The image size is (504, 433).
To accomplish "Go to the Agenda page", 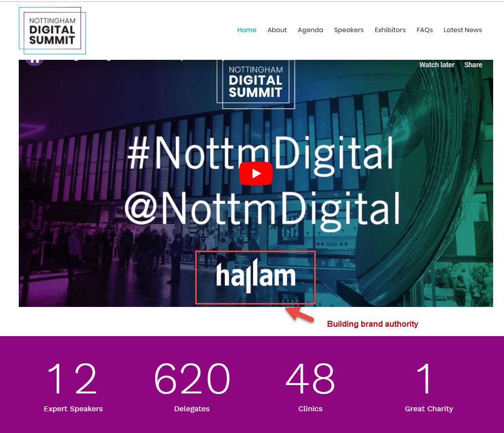I will [x=310, y=30].
